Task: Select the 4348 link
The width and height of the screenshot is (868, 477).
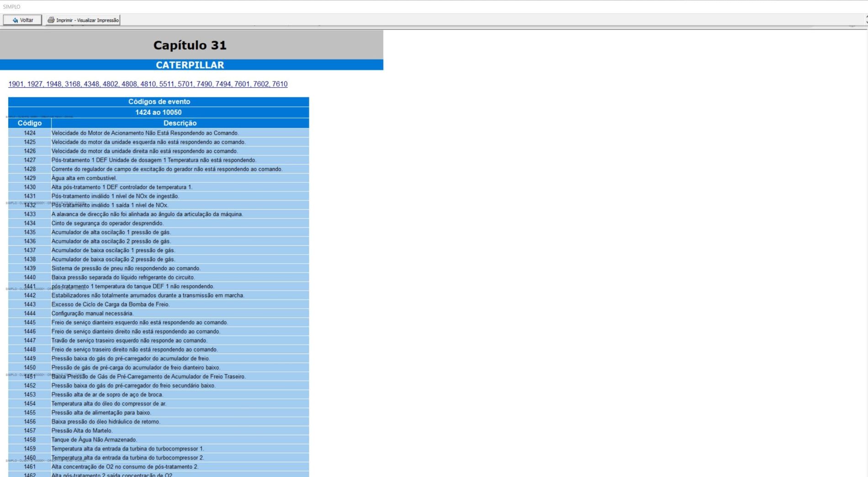Action: [x=91, y=84]
